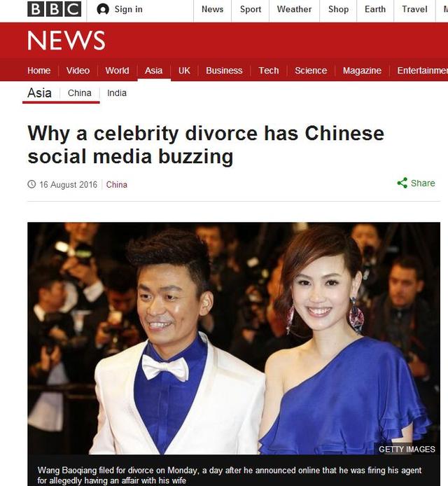Screen dimensions: 448x486
Task: Open the Sign in link
Action: [x=129, y=9]
